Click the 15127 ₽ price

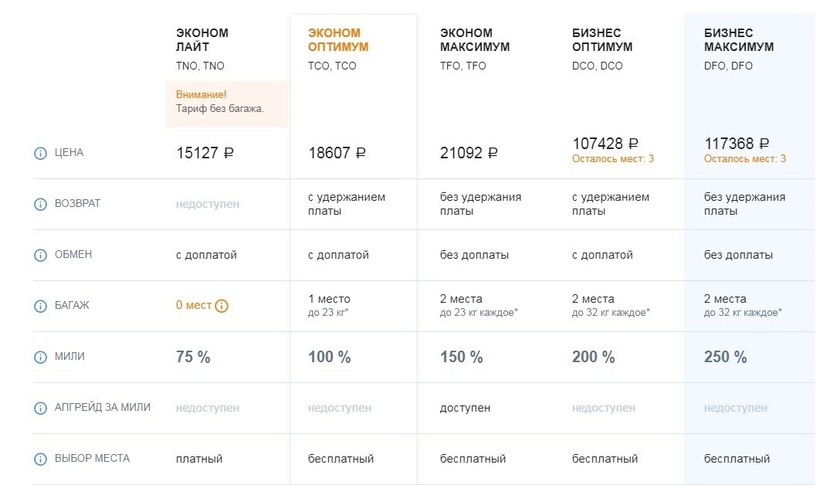pyautogui.click(x=205, y=153)
